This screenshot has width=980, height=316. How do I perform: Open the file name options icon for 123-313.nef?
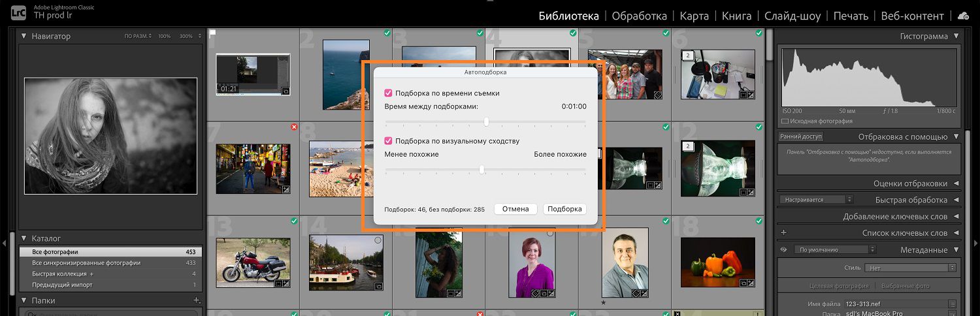[953, 304]
